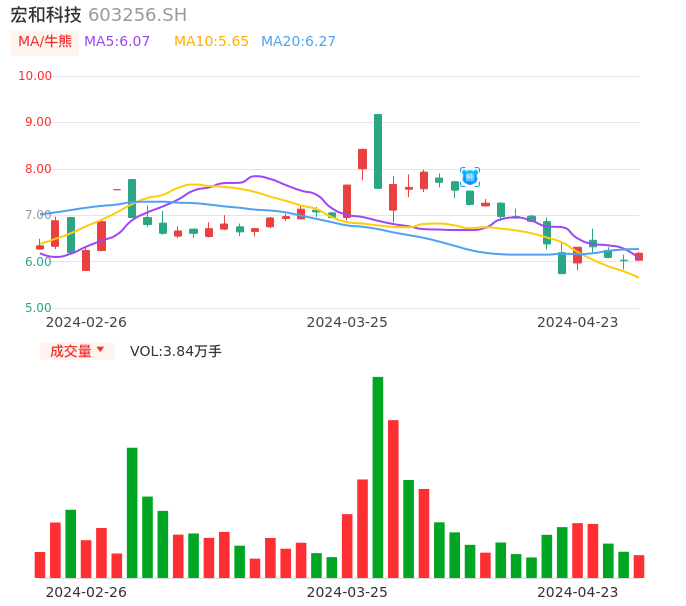The image size is (686, 606).
Task: Click the 5.00 price axis label
Action: pyautogui.click(x=38, y=308)
